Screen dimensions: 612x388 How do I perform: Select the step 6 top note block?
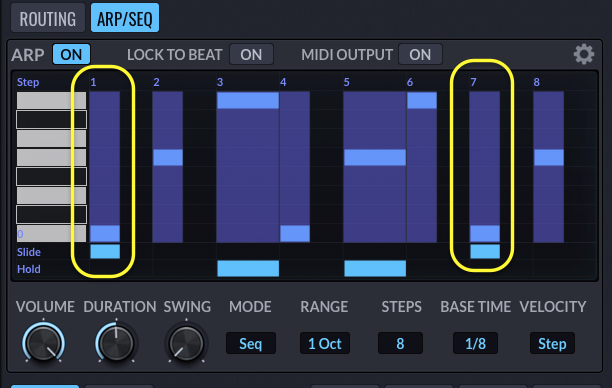click(422, 100)
